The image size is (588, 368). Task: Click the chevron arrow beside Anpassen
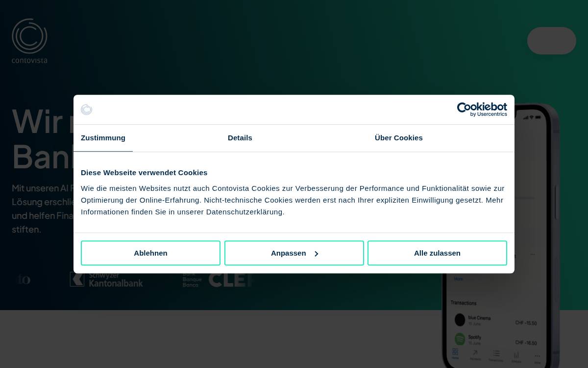[317, 254]
